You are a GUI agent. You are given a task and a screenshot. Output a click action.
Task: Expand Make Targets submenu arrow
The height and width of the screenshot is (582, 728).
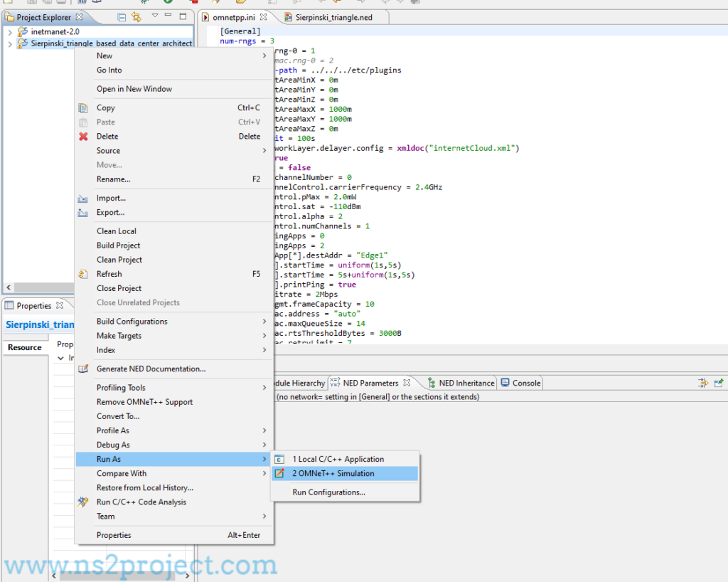pyautogui.click(x=264, y=336)
